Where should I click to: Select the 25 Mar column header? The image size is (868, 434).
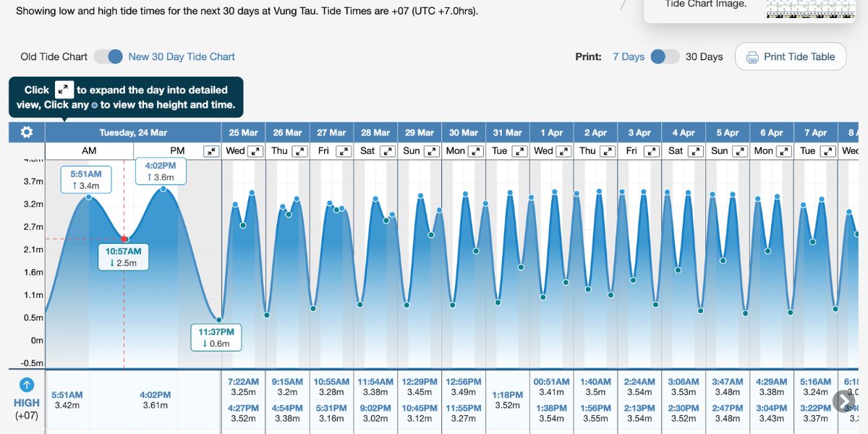point(244,132)
